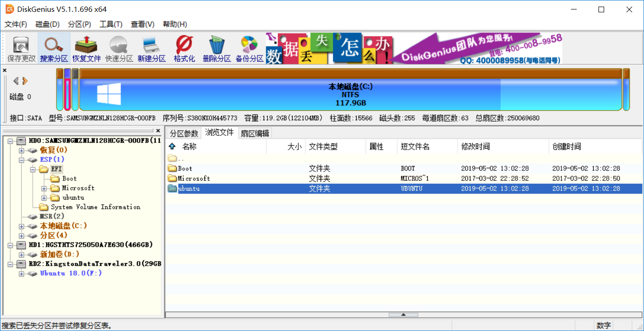This screenshot has width=644, height=331.
Task: Click the Quick Partition (快速分区) icon
Action: (119, 49)
